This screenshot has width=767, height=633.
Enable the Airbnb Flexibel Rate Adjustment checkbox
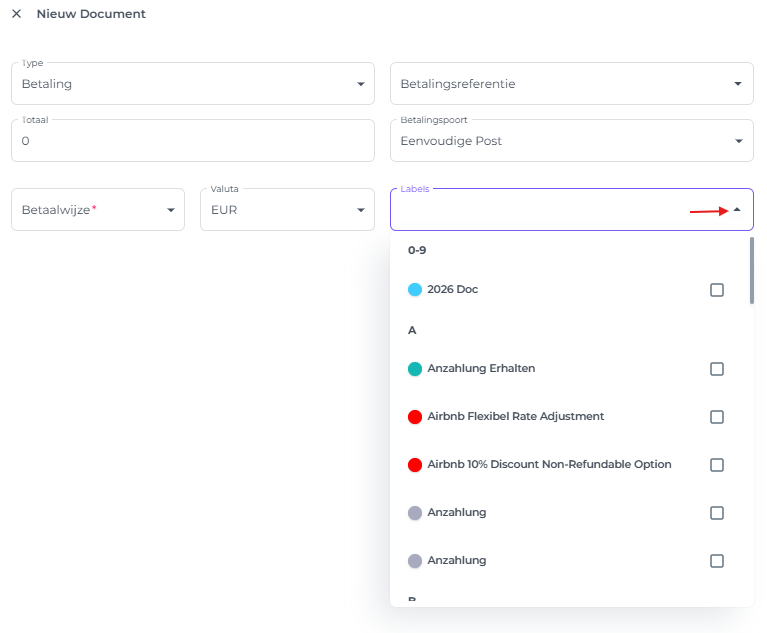coord(717,417)
